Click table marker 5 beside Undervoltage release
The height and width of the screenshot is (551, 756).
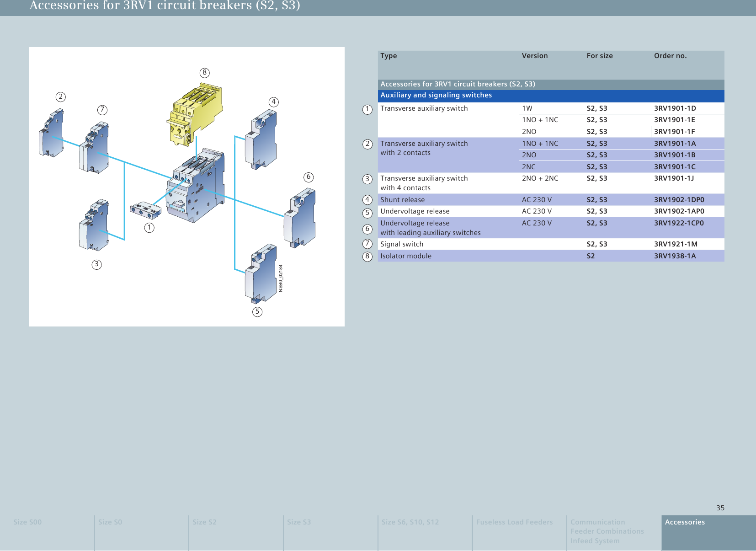pyautogui.click(x=367, y=213)
